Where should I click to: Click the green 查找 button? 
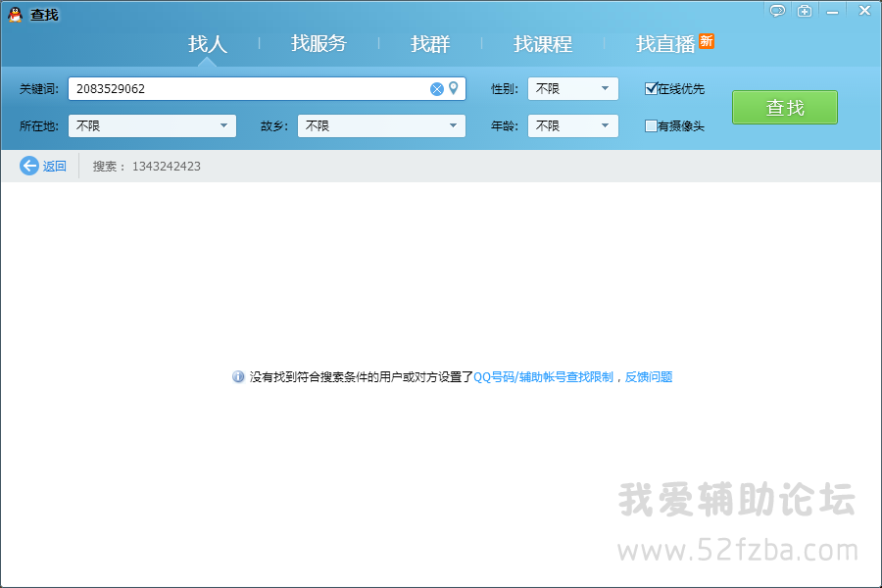(x=785, y=107)
